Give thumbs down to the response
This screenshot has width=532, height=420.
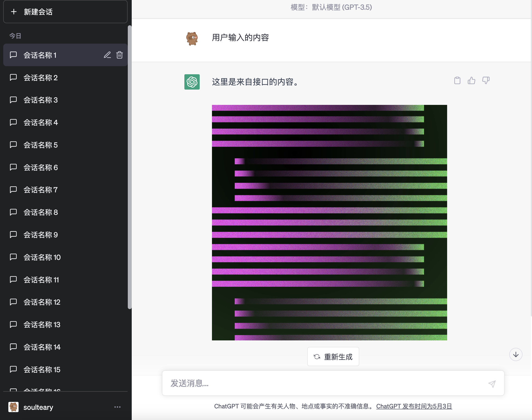[x=486, y=81]
